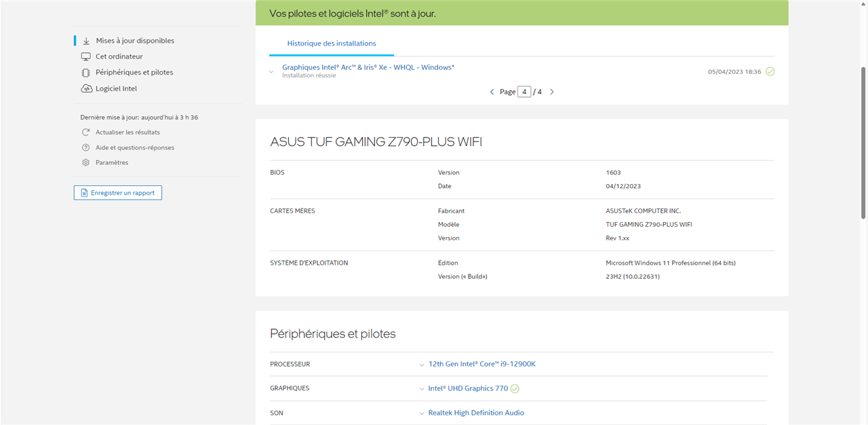The height and width of the screenshot is (425, 868).
Task: Open Aide et questions-réponses
Action: pos(134,147)
